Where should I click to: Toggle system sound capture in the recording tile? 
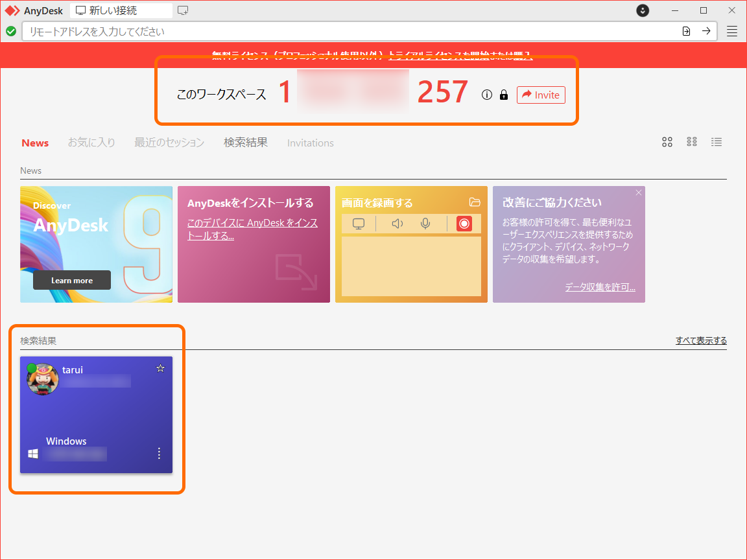[396, 224]
